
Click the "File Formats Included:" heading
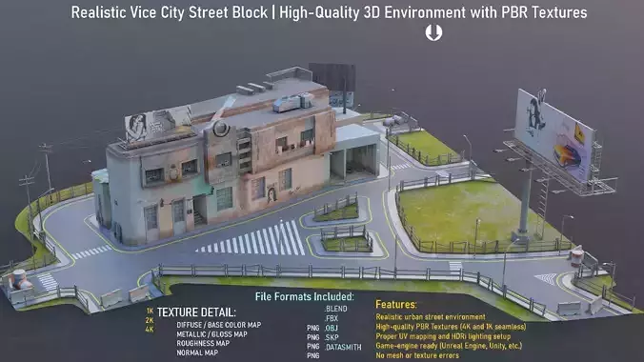click(304, 296)
